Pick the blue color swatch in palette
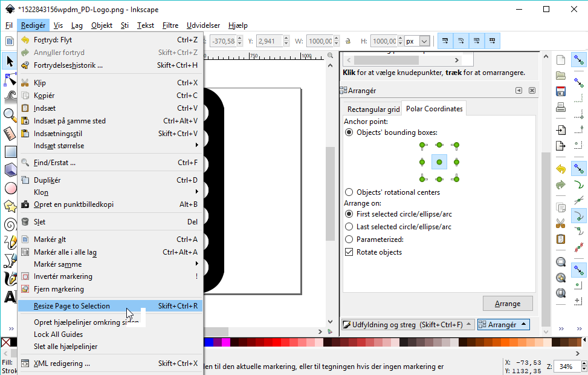Screen dimensions: 588x375 [x=209, y=342]
